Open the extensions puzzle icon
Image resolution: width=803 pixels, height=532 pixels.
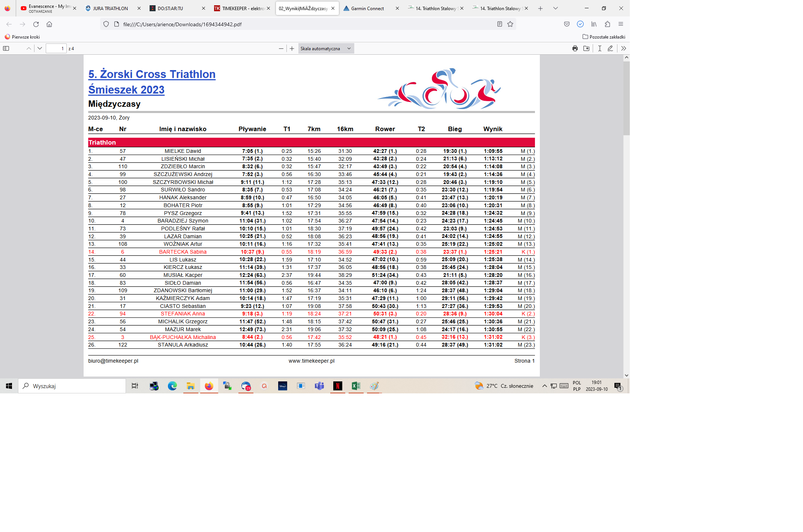click(x=607, y=24)
